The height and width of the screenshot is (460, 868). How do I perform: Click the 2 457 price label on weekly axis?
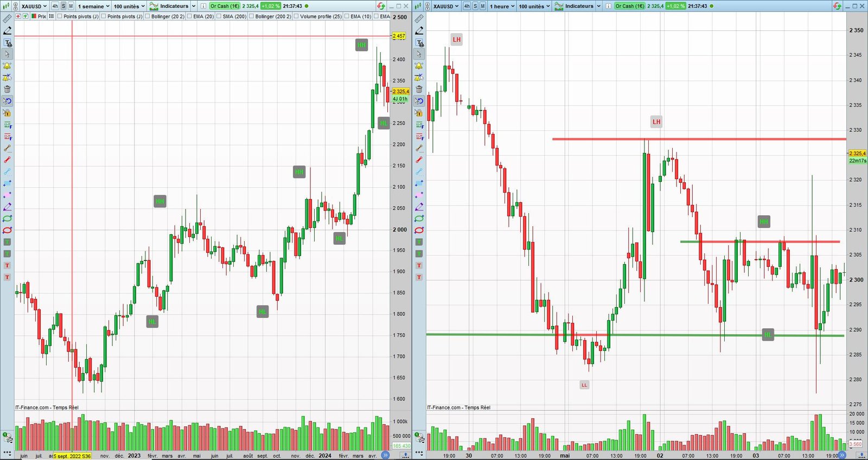click(399, 36)
